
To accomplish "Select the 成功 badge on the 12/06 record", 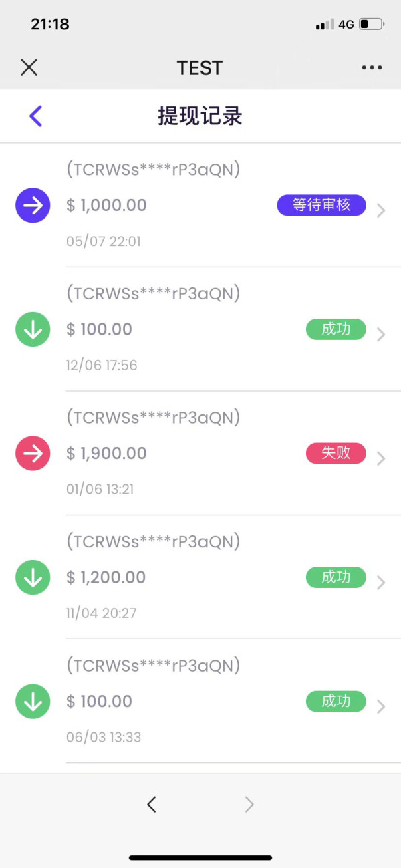I will point(336,329).
